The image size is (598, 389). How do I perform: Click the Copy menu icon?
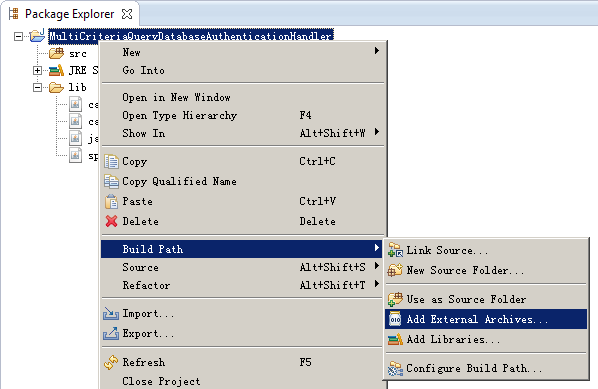pos(111,161)
